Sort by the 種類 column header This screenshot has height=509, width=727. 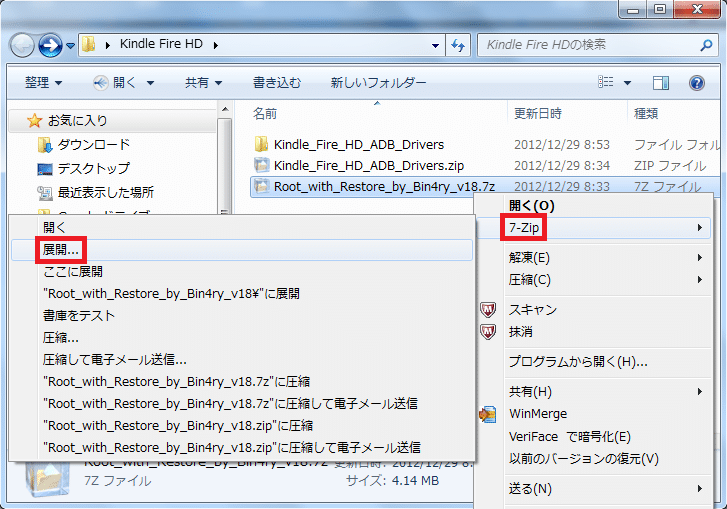[x=646, y=113]
